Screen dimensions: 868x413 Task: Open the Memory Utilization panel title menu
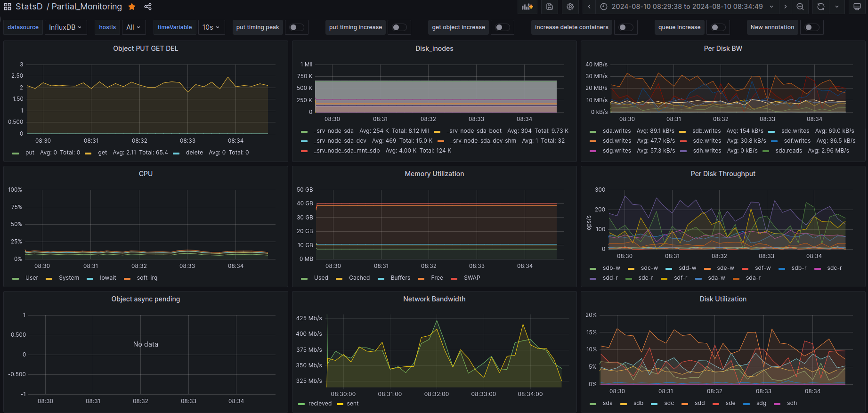(434, 174)
